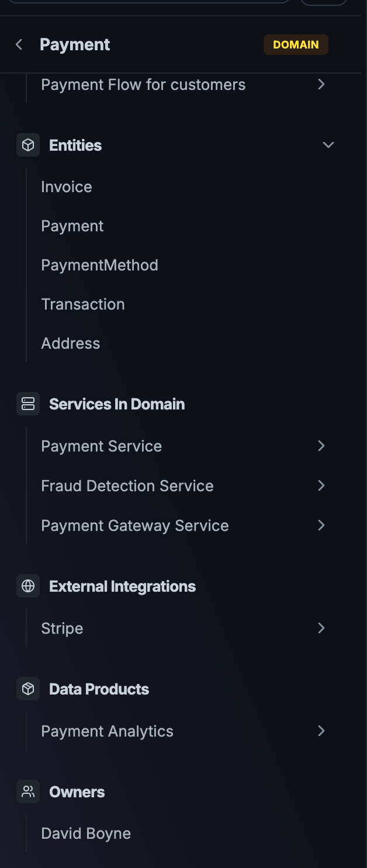Screen dimensions: 367x868
Task: Click the Services In Domain server icon
Action: pyautogui.click(x=27, y=404)
